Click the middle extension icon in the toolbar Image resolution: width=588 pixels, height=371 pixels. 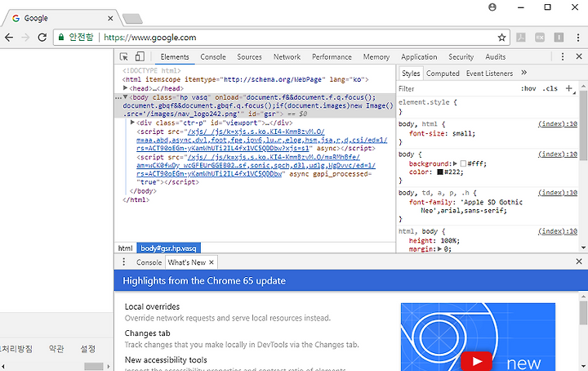click(540, 37)
